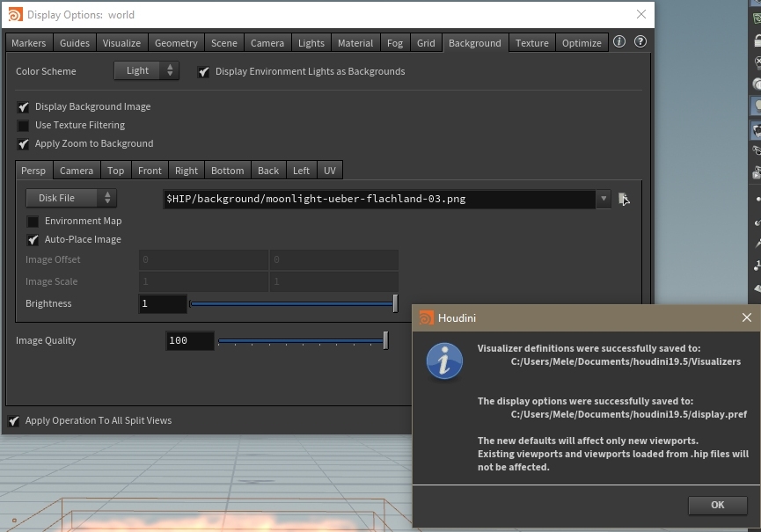Select the Bottom view sub-tab

[228, 171]
